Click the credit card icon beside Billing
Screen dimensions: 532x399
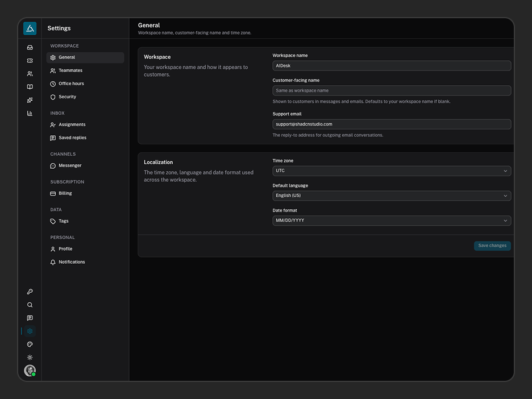53,193
